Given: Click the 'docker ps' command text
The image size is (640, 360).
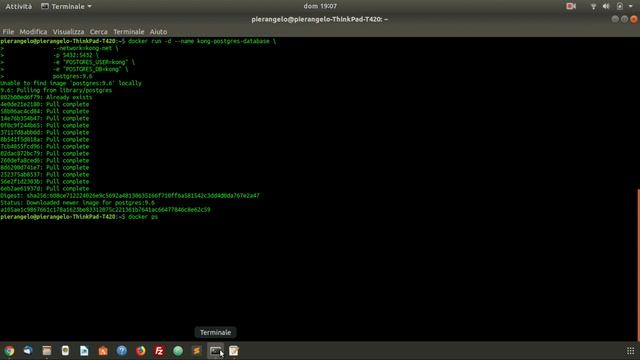Looking at the screenshot, I should [143, 217].
